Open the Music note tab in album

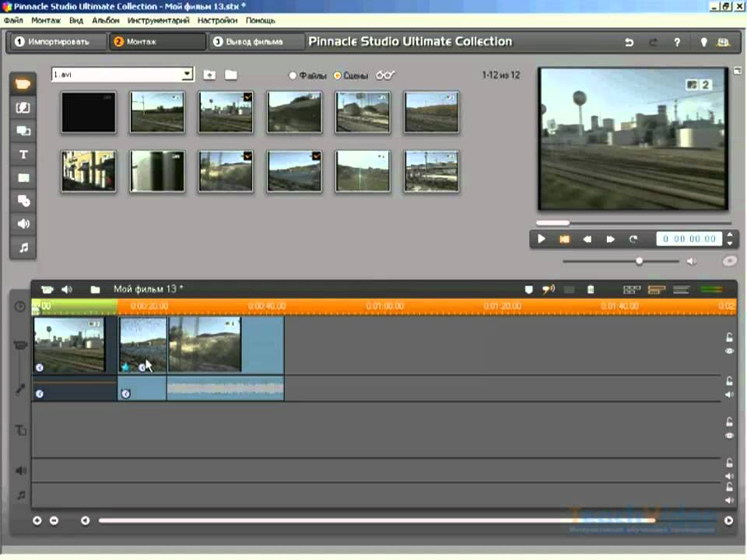23,247
